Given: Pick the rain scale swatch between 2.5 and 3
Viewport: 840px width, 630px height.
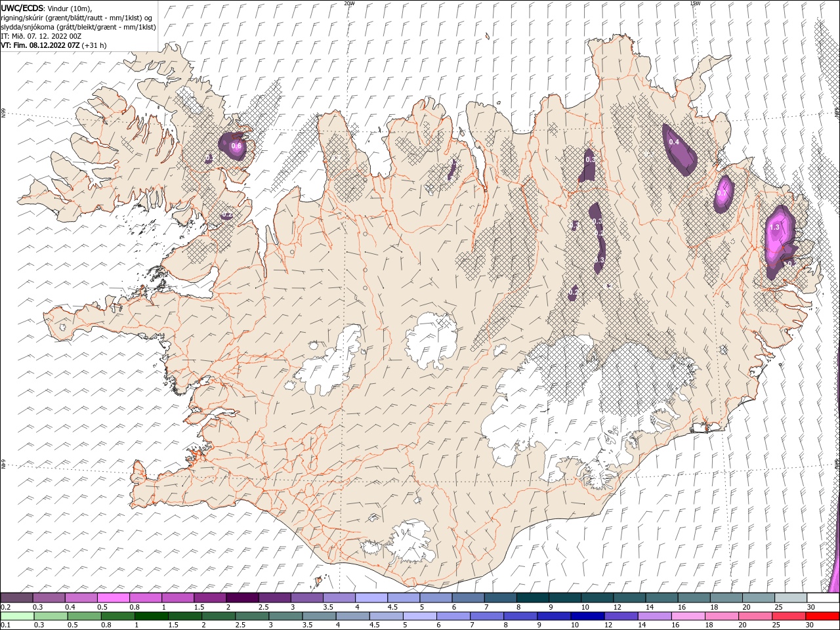Looking at the screenshot, I should pyautogui.click(x=252, y=616).
